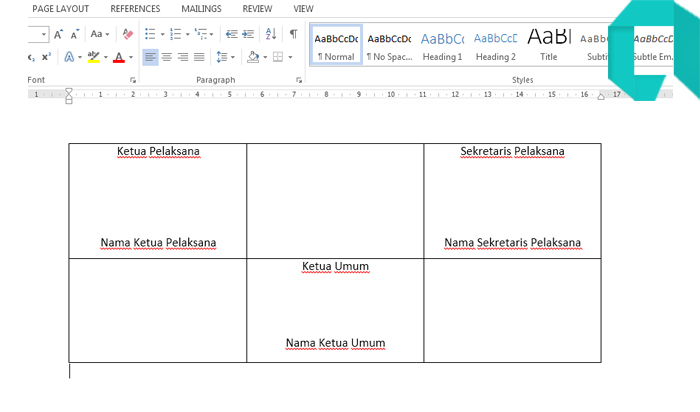Image resolution: width=700 pixels, height=412 pixels.
Task: Open the PAGE LAYOUT ribbon tab
Action: click(x=60, y=8)
